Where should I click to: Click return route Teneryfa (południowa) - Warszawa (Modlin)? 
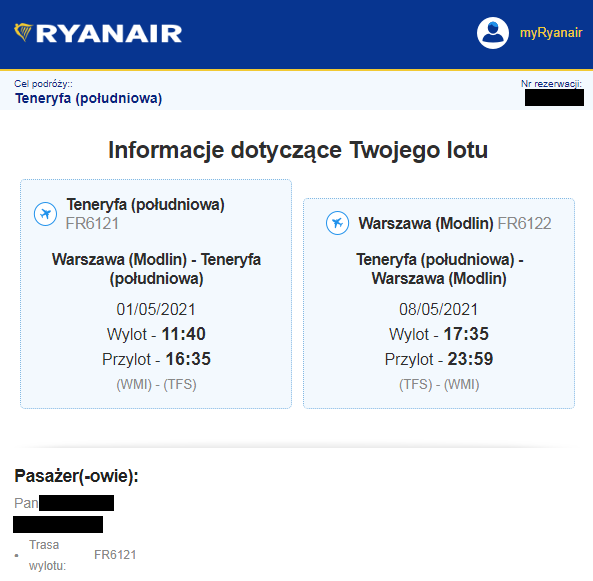(439, 269)
